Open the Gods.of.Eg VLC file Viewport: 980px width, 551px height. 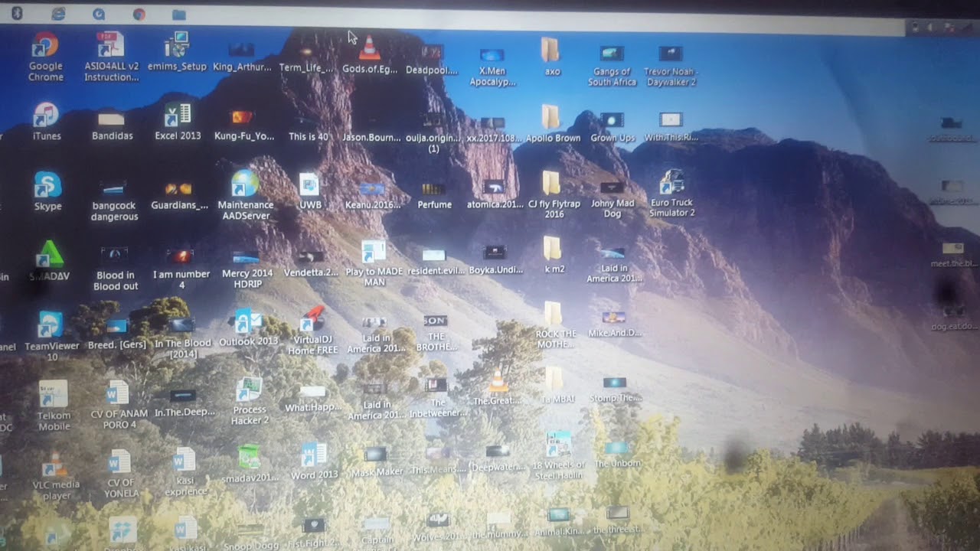[370, 55]
